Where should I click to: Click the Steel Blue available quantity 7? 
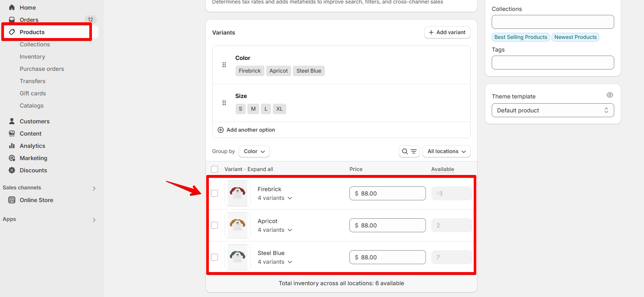(451, 257)
